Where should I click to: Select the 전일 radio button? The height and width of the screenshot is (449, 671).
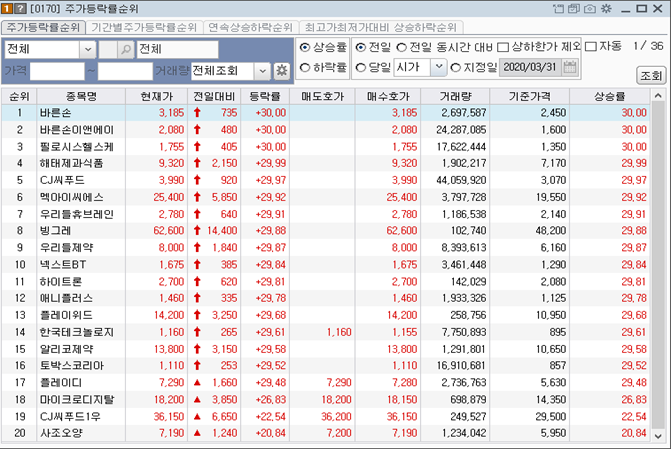pyautogui.click(x=361, y=47)
